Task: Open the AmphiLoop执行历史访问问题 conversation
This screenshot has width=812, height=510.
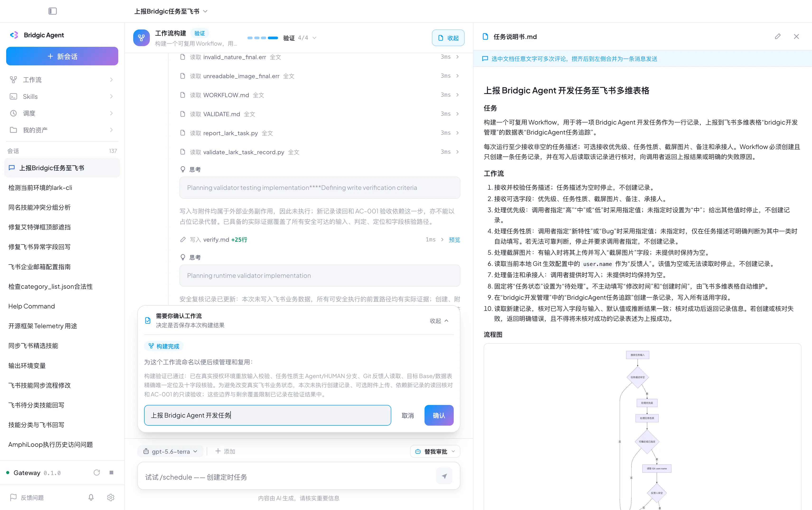Action: pos(62,445)
